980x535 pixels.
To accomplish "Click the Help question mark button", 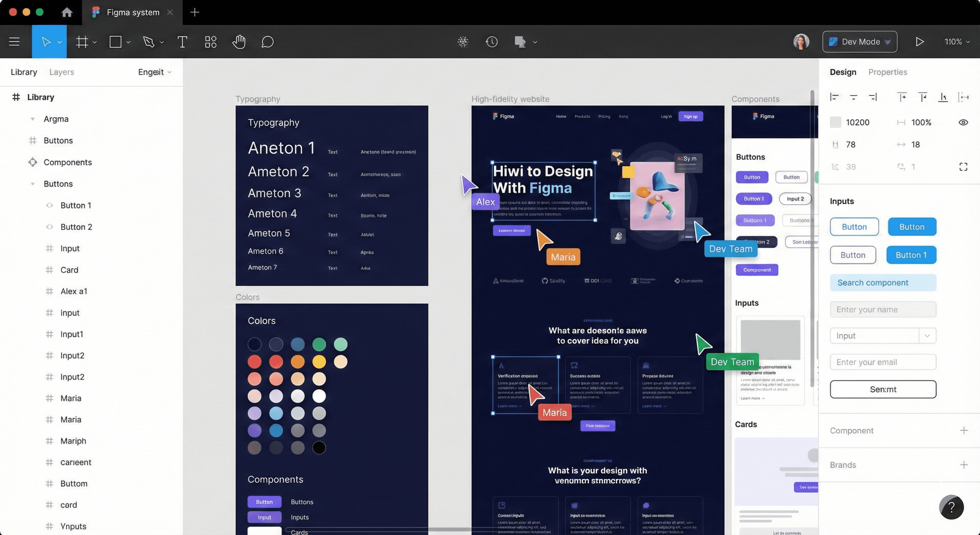I will pos(951,507).
